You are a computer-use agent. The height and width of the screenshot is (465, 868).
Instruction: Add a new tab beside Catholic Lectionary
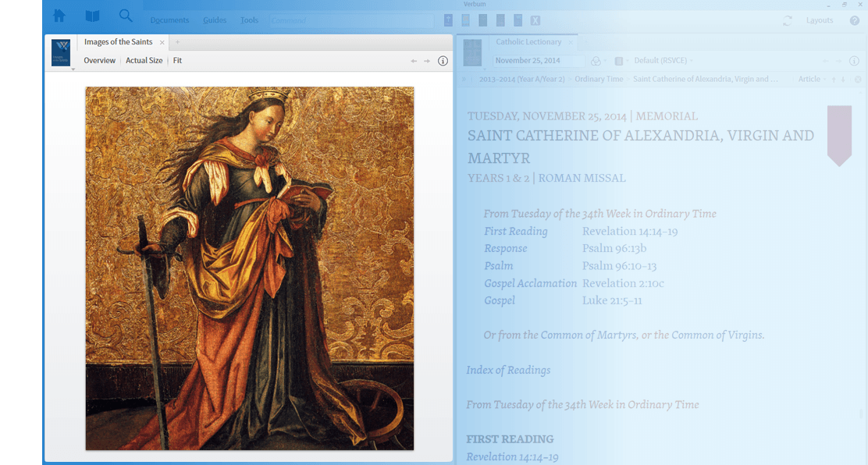click(x=586, y=42)
